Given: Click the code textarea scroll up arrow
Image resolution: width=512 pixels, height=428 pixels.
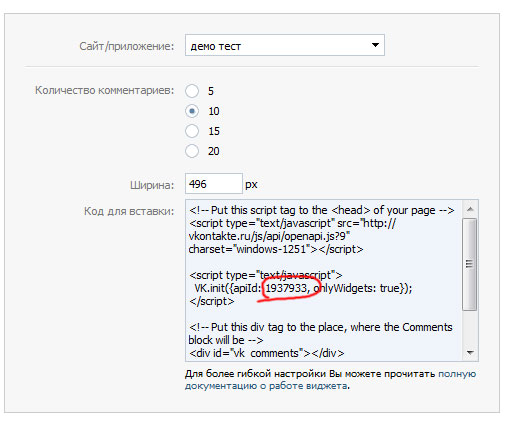Looking at the screenshot, I should [x=470, y=209].
